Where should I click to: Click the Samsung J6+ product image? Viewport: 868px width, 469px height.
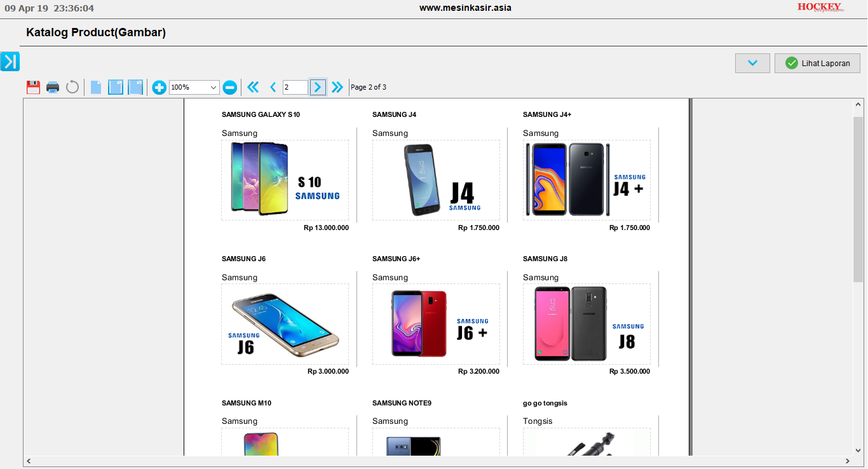pyautogui.click(x=436, y=324)
